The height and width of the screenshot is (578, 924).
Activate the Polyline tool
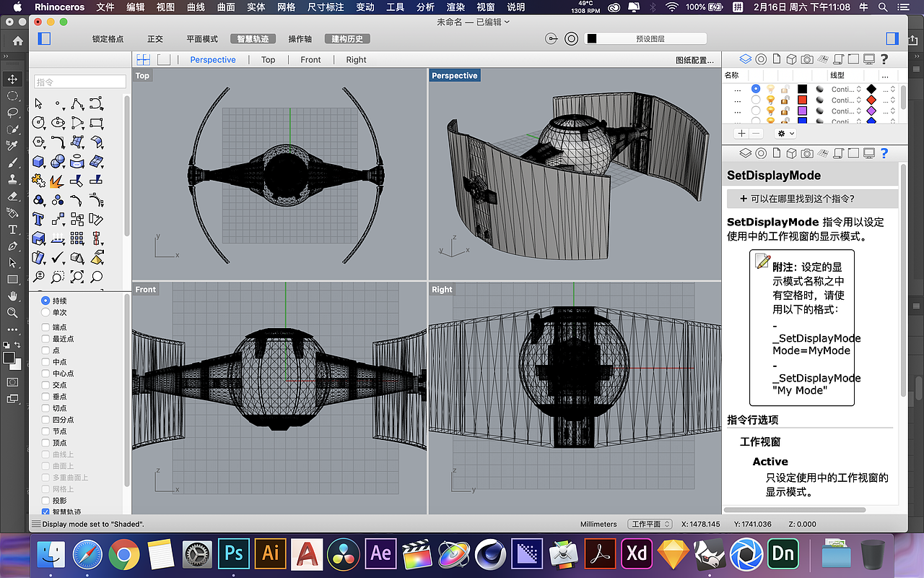(x=77, y=104)
